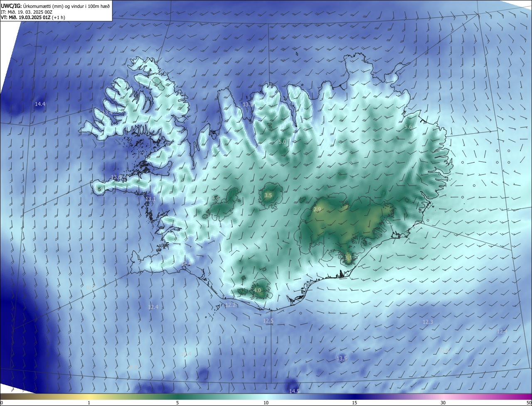Screen dimensions: 532x406
Task: Click the 4.0 value on the southern glacier
Action: [x=257, y=291]
